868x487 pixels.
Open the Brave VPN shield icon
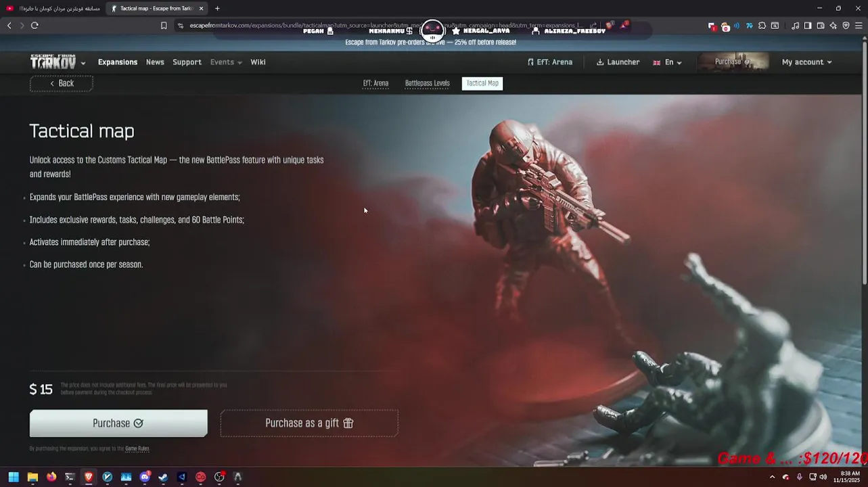pos(846,26)
